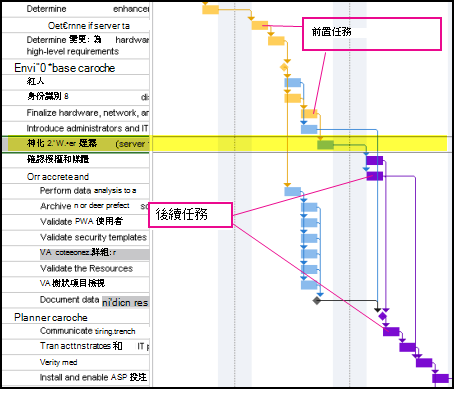Click the blue bar for Introduce administrators task

[309, 129]
